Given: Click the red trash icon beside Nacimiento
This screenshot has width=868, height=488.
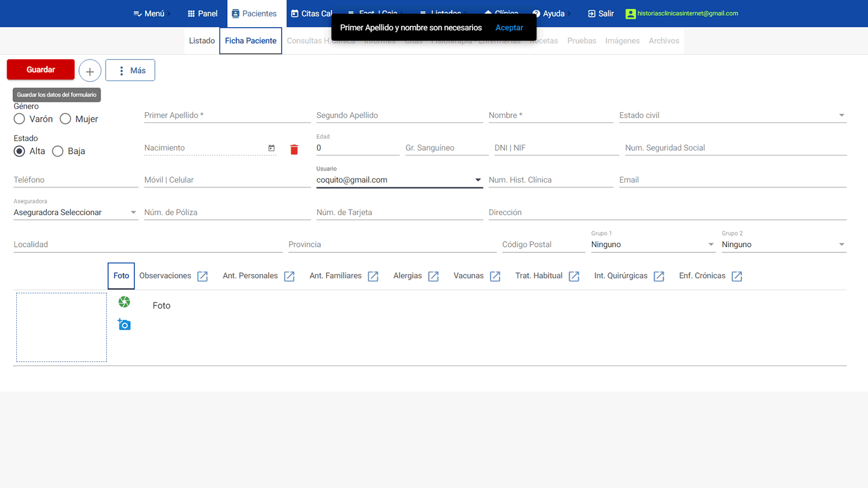Looking at the screenshot, I should tap(294, 149).
